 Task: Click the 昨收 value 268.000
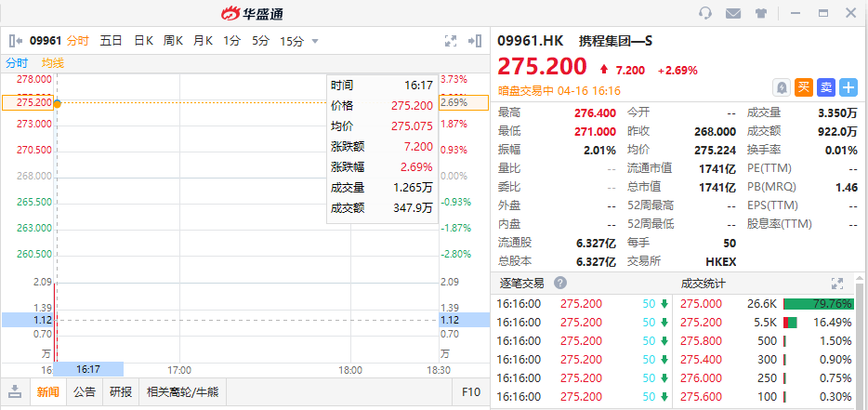[716, 131]
